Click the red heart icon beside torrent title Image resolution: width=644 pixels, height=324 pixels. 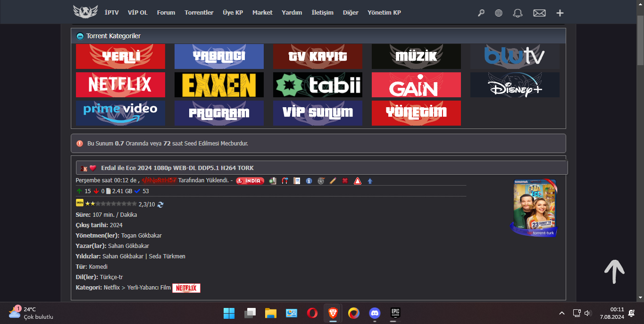[93, 168]
